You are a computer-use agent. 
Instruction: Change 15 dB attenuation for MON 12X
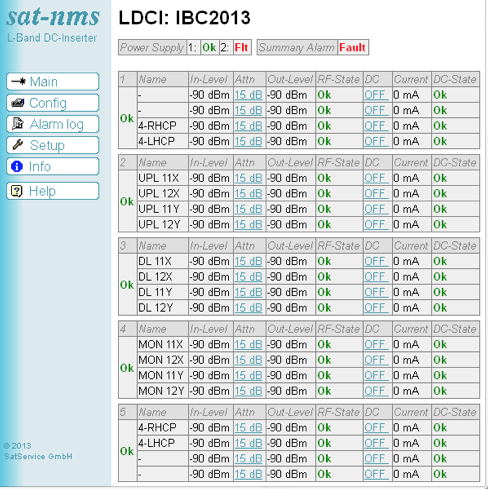point(248,360)
